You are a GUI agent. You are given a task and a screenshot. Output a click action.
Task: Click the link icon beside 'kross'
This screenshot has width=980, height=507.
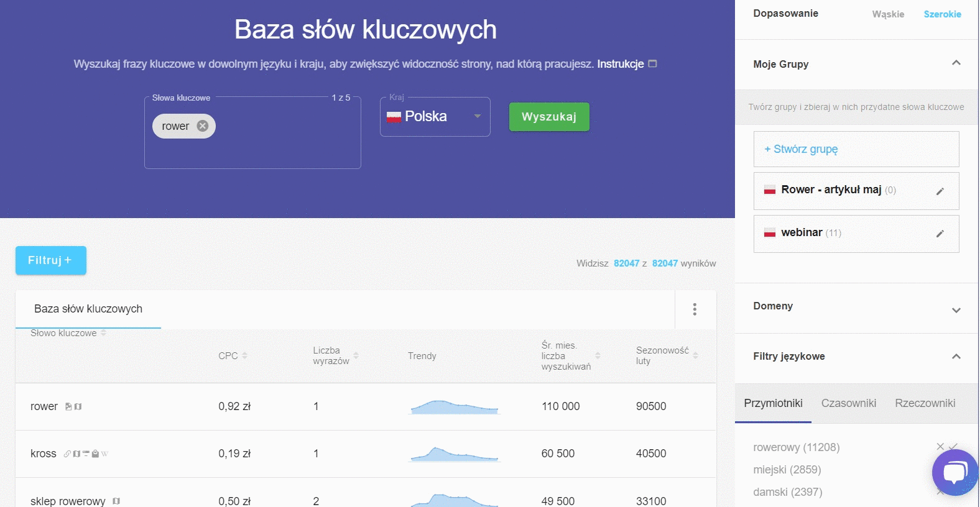(67, 454)
